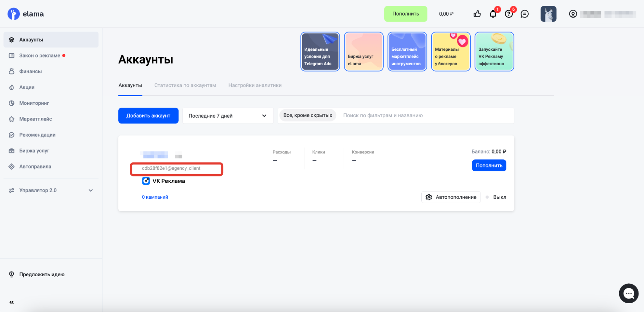644x312 pixels.
Task: Click the Предложить идею lightbulb icon
Action: [12, 274]
